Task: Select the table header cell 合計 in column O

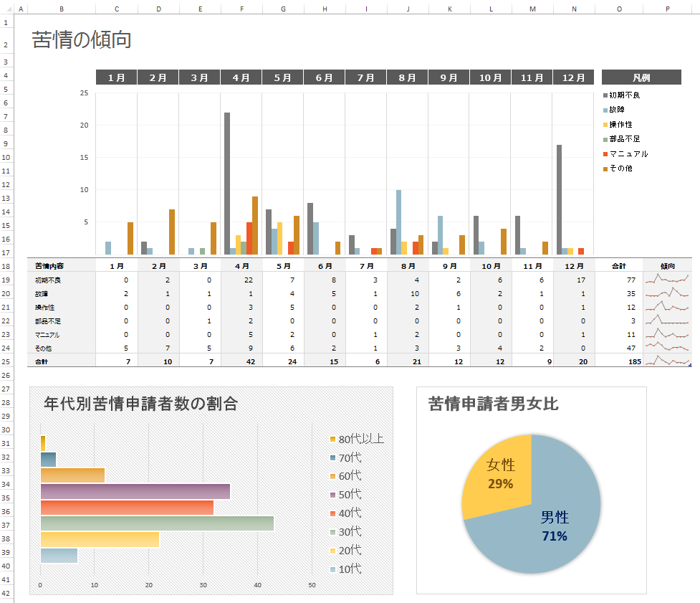Action: tap(619, 266)
